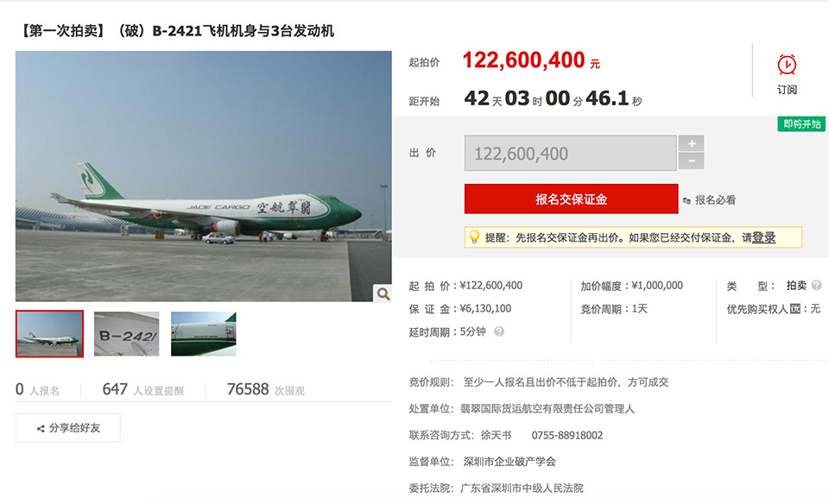This screenshot has height=504, width=829.
Task: Click the lightbulb reminder icon
Action: coord(474,237)
